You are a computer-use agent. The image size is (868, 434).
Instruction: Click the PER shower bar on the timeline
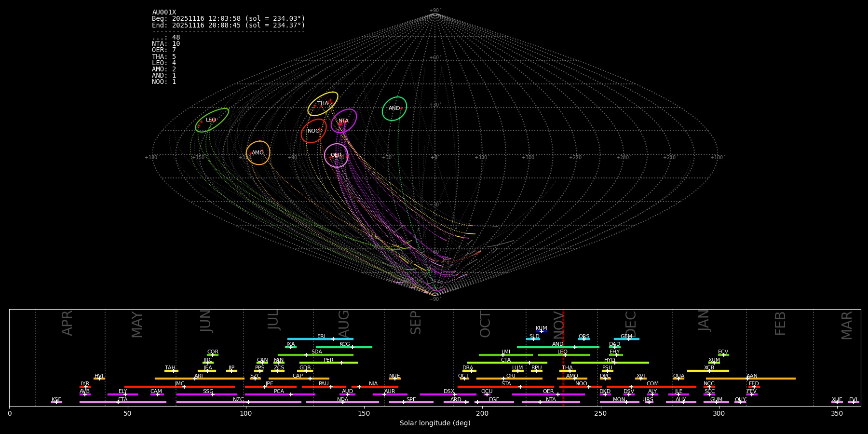pos(328,363)
